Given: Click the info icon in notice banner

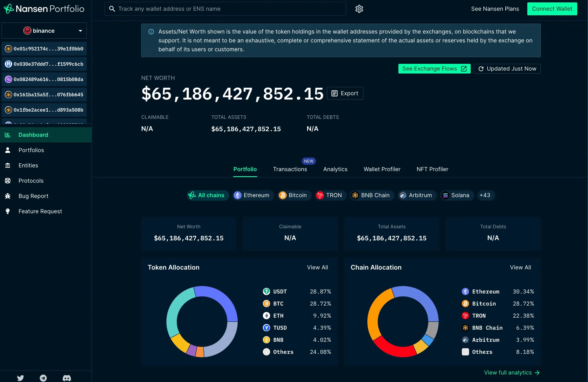Looking at the screenshot, I should click(x=151, y=32).
